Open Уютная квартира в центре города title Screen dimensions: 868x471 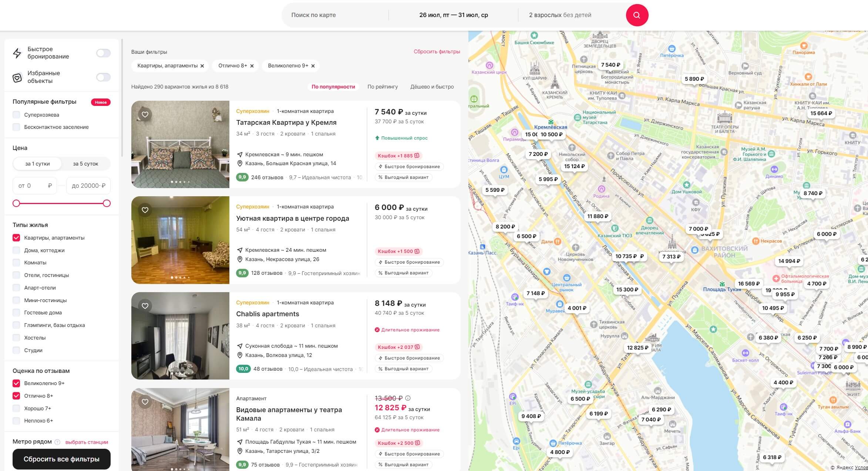pyautogui.click(x=292, y=218)
